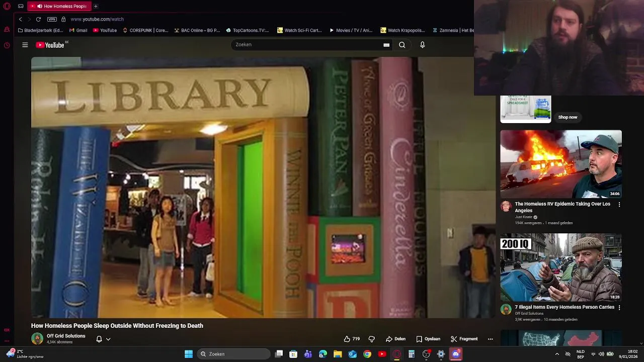The height and width of the screenshot is (362, 644).
Task: Open options for 7 Illegal Items video
Action: 619,307
